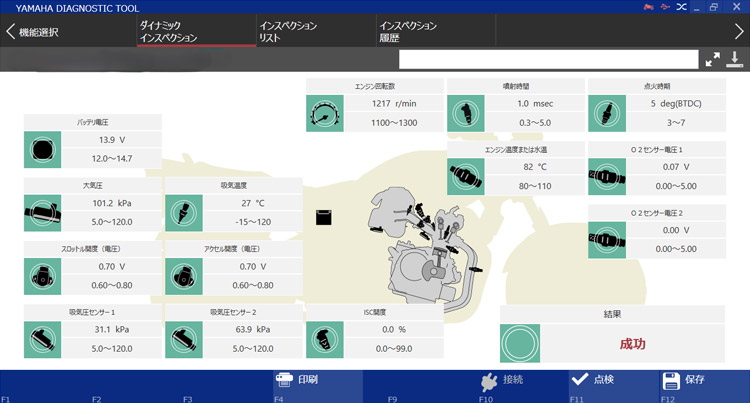The width and height of the screenshot is (750, 403).
Task: Click the 保存 save button
Action: click(684, 380)
